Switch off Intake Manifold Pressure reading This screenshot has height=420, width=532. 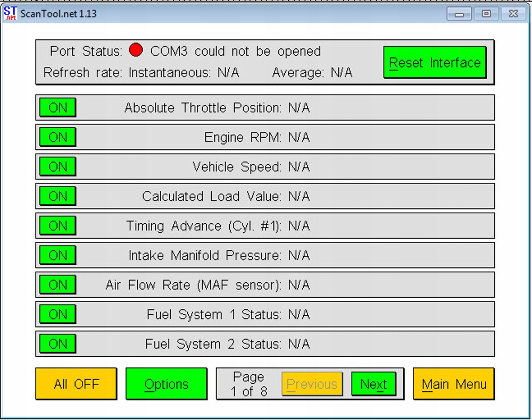point(57,256)
